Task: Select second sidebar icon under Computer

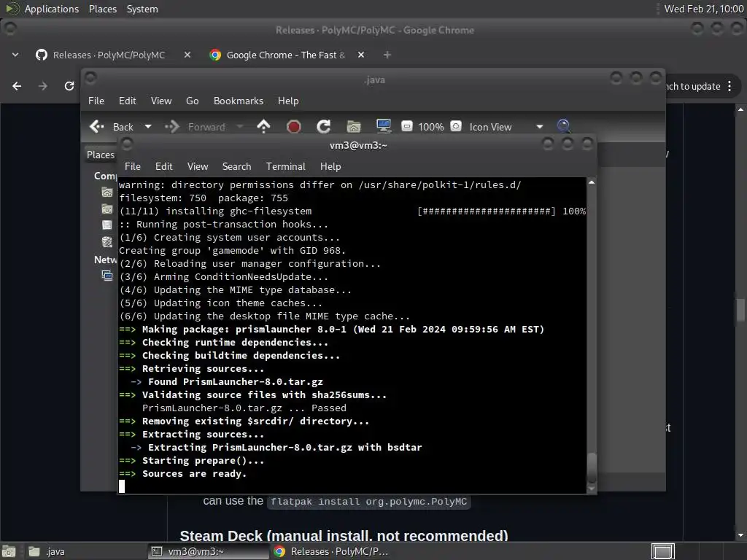Action: (x=107, y=209)
